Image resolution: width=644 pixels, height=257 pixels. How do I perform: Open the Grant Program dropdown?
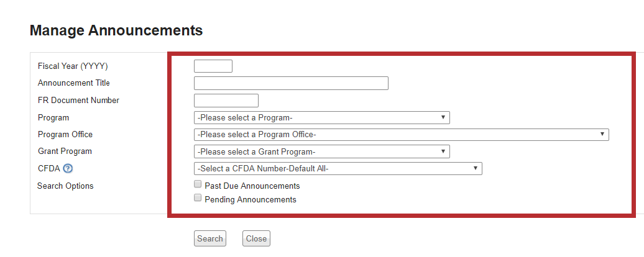321,151
